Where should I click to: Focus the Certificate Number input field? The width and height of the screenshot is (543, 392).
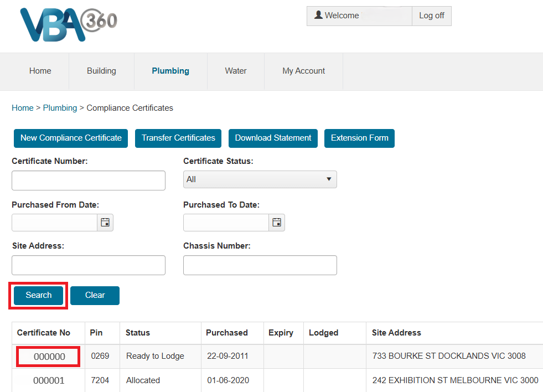pos(89,180)
